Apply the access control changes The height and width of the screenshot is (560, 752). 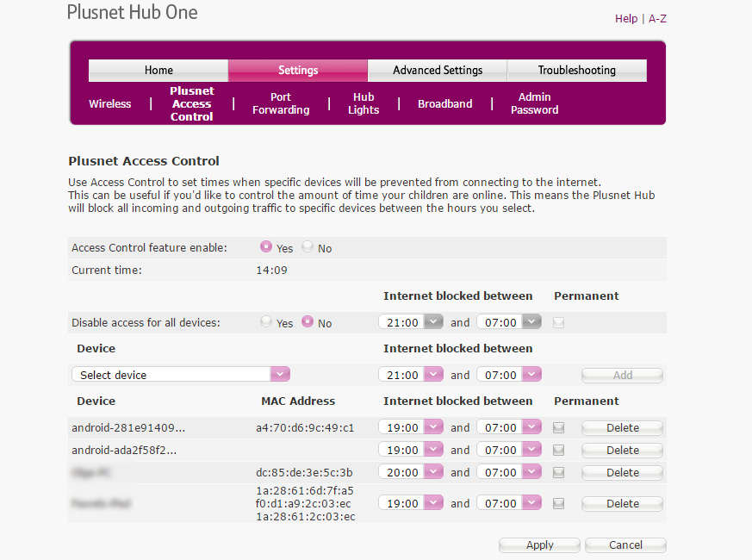[x=539, y=544]
